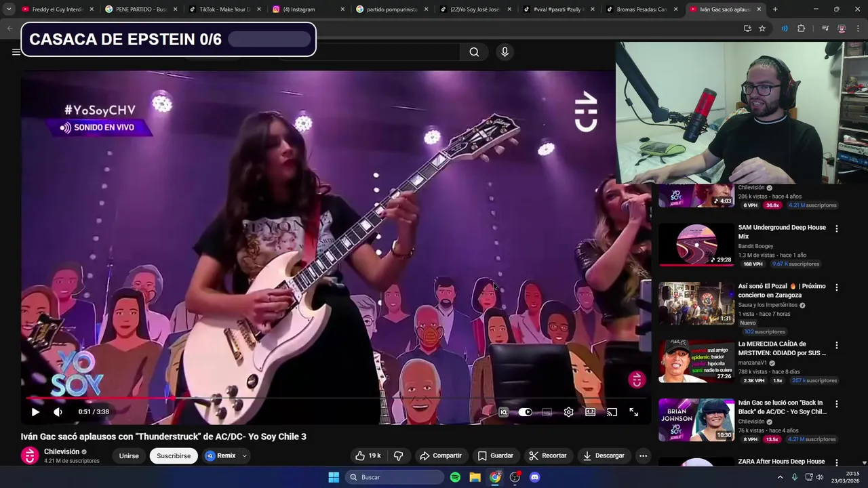
Task: Switch to the Freddy el Cuy tab
Action: pyautogui.click(x=58, y=9)
